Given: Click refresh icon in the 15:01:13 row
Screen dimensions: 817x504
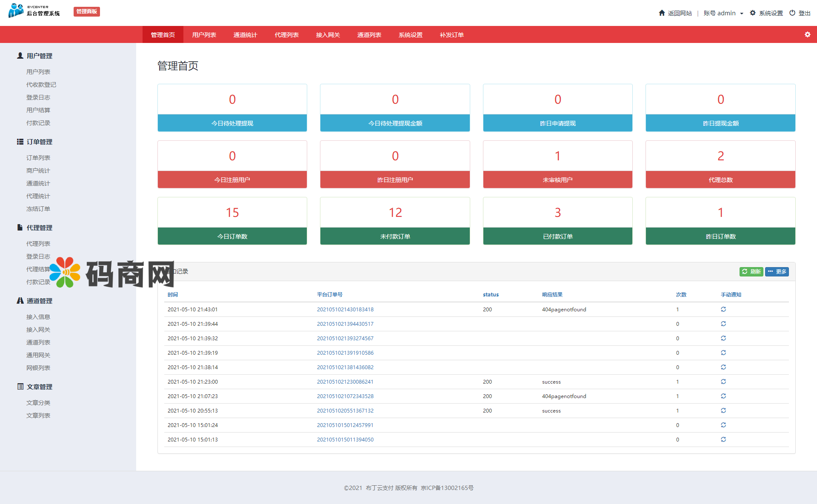Looking at the screenshot, I should [723, 439].
